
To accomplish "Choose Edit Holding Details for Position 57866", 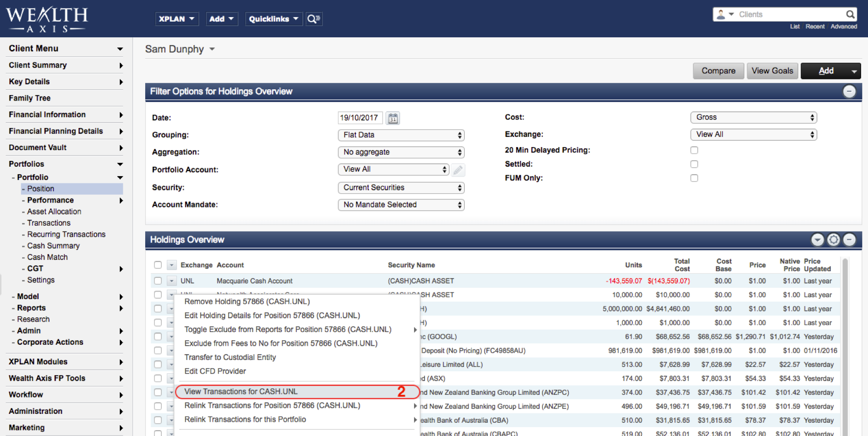I will [272, 315].
